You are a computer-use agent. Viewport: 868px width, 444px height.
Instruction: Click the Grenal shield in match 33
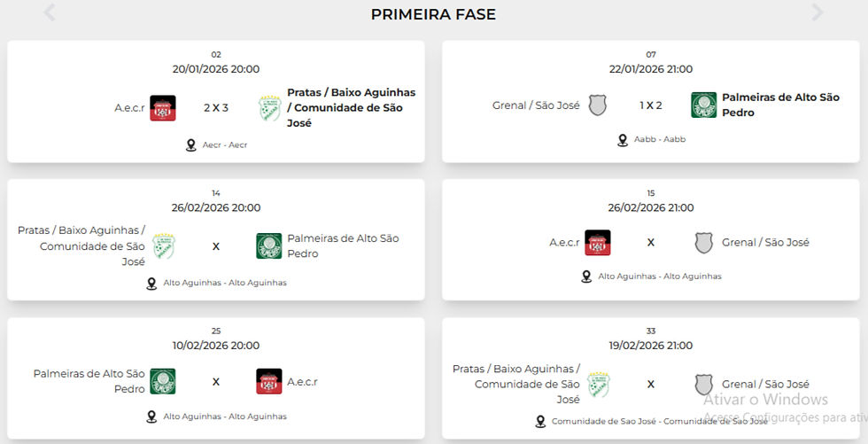point(704,385)
